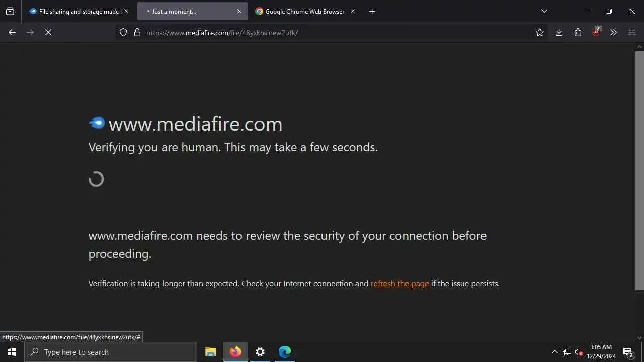The width and height of the screenshot is (644, 362).
Task: Open the Downloads panel
Action: coord(559,32)
